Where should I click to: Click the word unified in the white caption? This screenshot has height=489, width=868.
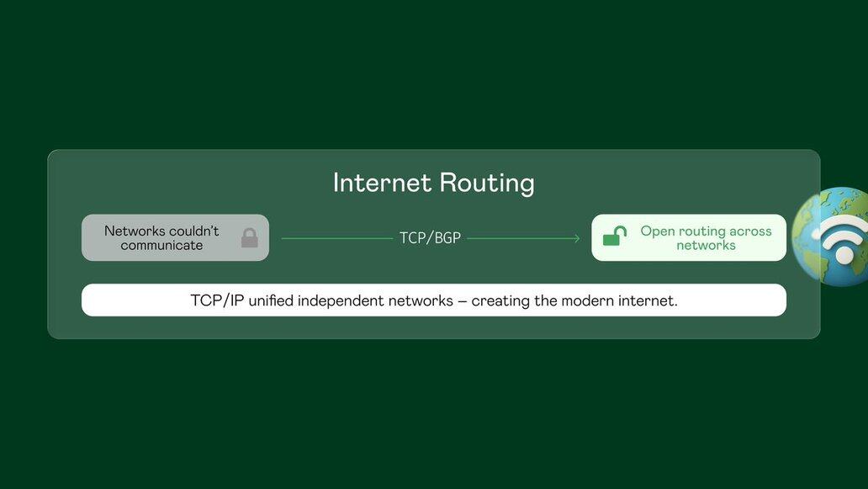pos(271,300)
